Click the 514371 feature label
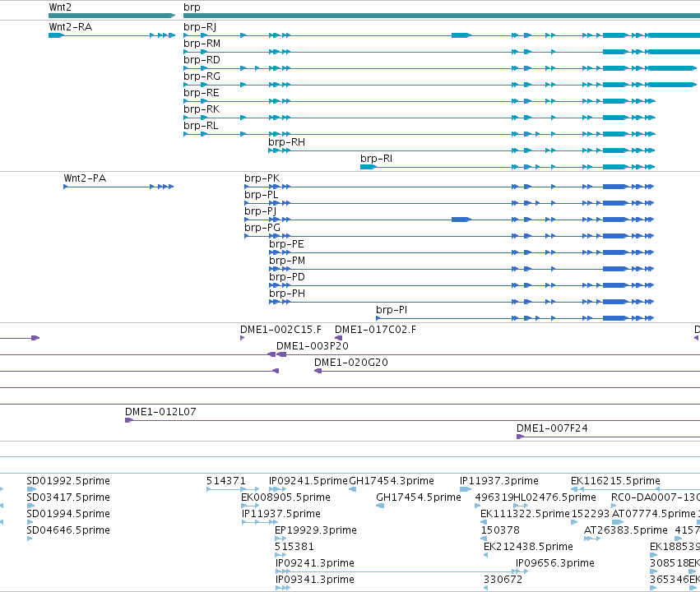This screenshot has width=700, height=592. (226, 481)
